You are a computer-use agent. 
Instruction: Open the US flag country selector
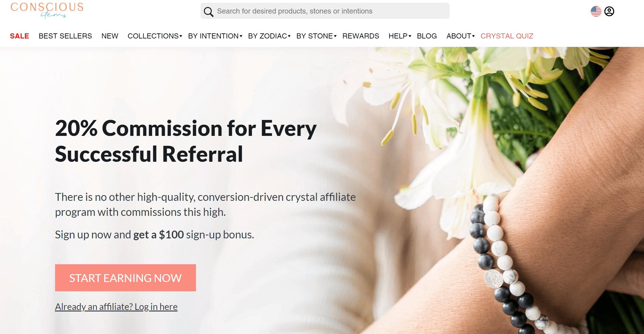click(596, 11)
